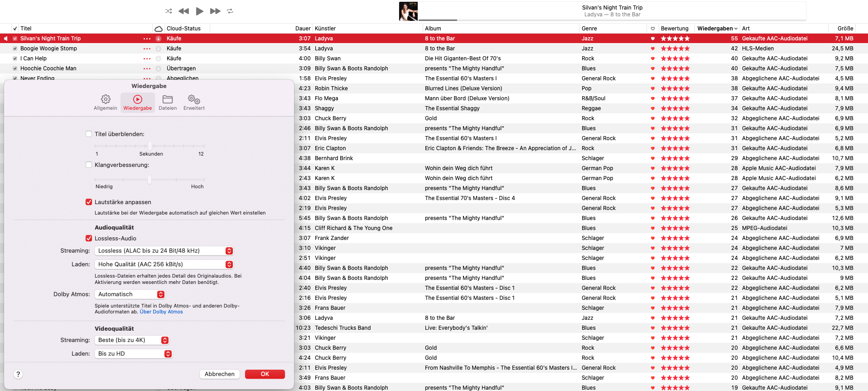This screenshot has width=868, height=391.
Task: Uncheck the Lossless-Audio checkbox
Action: coord(89,238)
